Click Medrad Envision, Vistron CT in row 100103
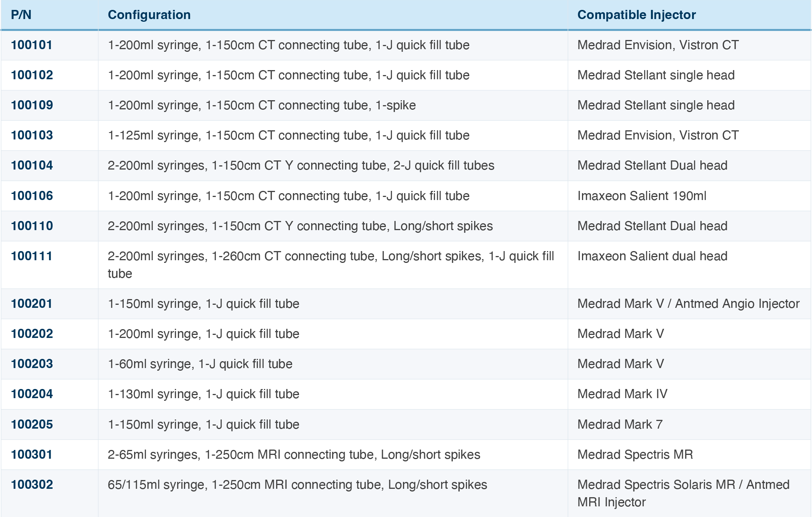Viewport: 812px width, 517px height. coord(658,135)
